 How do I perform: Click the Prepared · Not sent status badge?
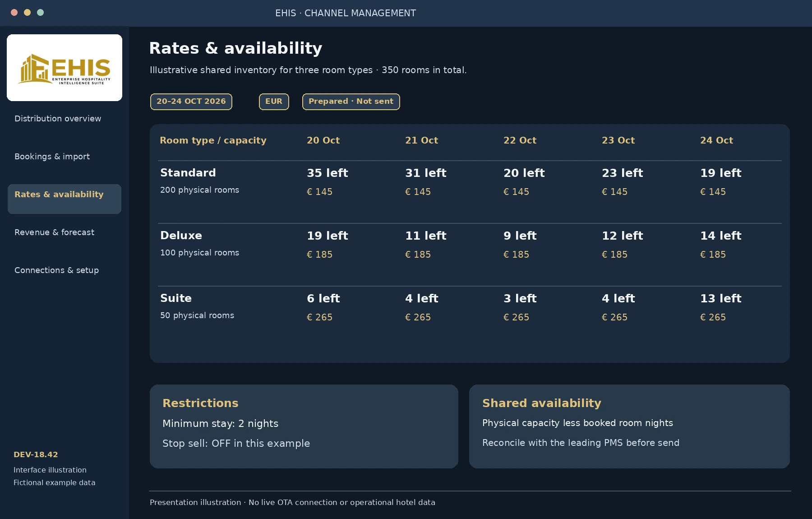pyautogui.click(x=351, y=102)
